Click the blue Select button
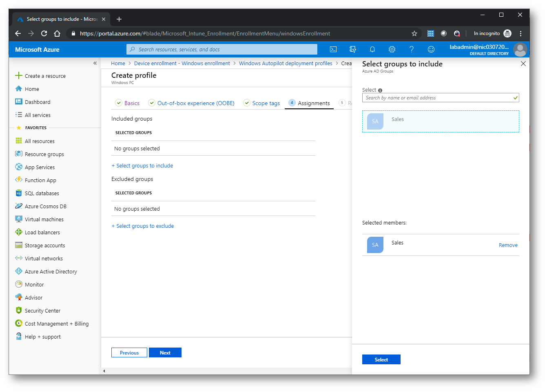 coord(381,359)
